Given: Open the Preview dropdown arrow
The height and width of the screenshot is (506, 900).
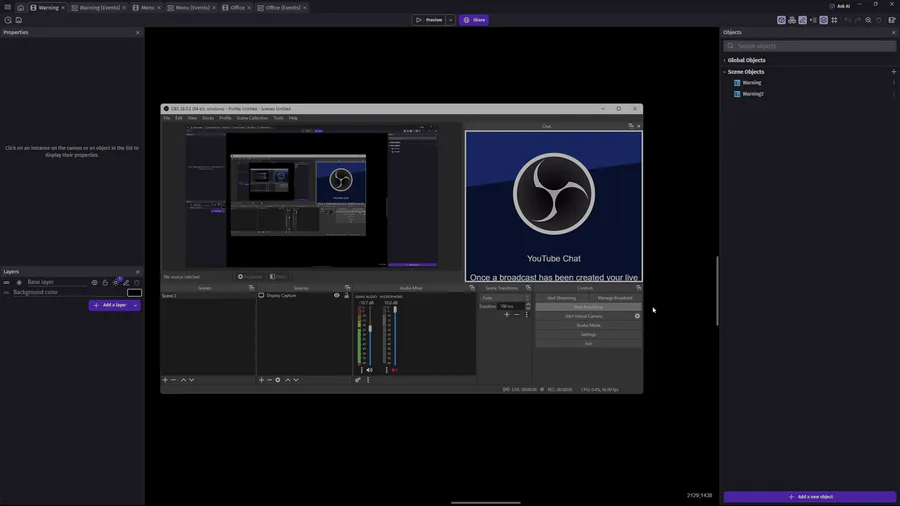Looking at the screenshot, I should [x=451, y=20].
